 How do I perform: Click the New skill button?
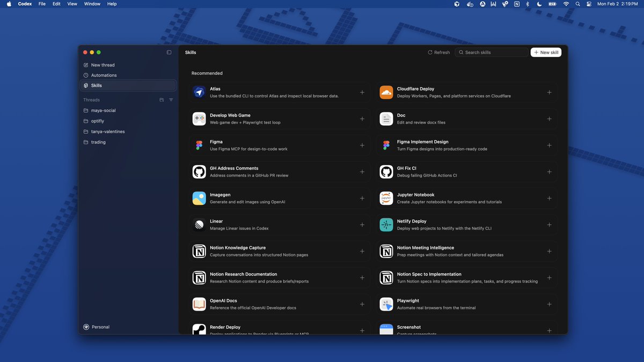tap(546, 53)
